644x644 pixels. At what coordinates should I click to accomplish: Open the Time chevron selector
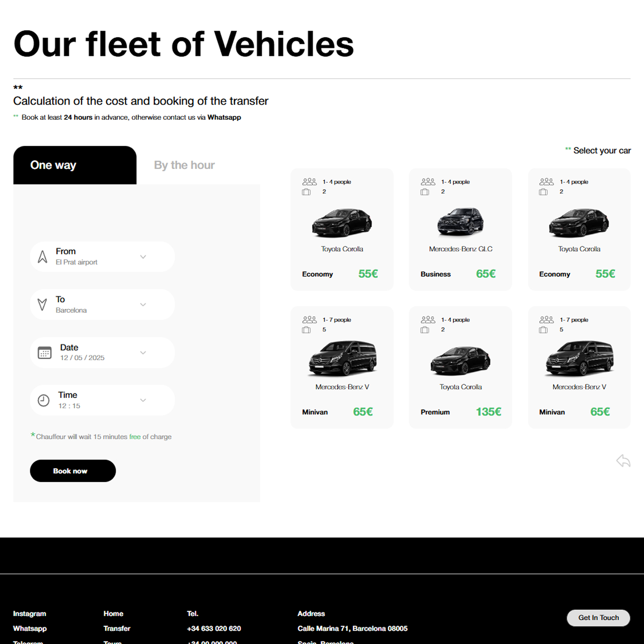[x=143, y=400]
